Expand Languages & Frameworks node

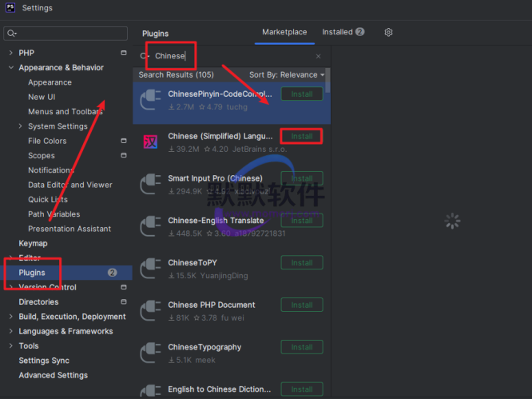[x=11, y=331]
